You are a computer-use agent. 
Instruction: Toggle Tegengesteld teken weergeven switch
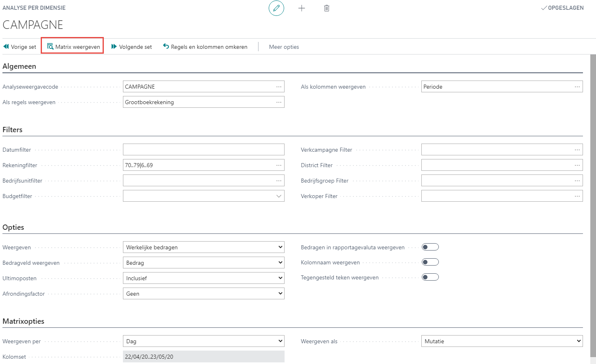[x=430, y=277]
